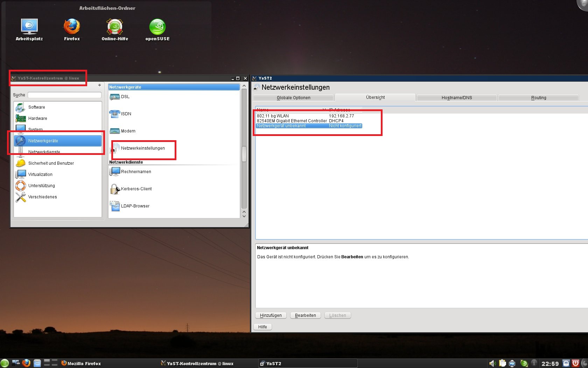Click the Netzwerkgeräte group header

click(174, 87)
